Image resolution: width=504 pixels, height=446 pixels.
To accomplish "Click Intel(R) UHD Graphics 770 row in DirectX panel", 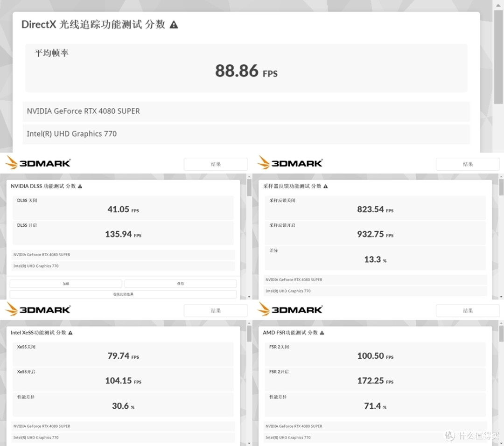I will [x=246, y=134].
